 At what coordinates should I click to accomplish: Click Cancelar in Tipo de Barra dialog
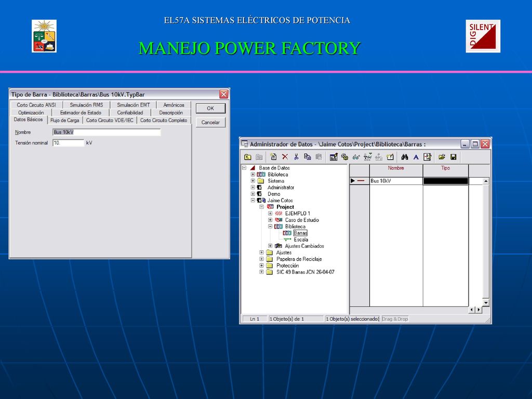tap(210, 122)
